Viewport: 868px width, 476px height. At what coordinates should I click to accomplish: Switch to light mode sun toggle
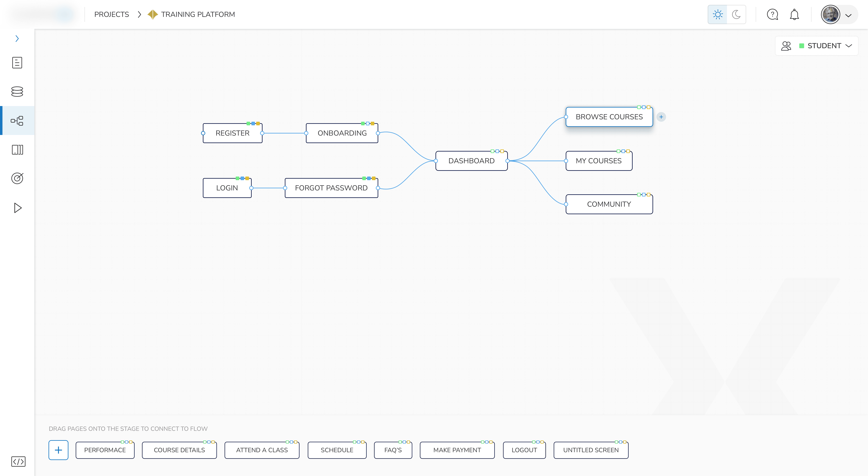tap(718, 14)
